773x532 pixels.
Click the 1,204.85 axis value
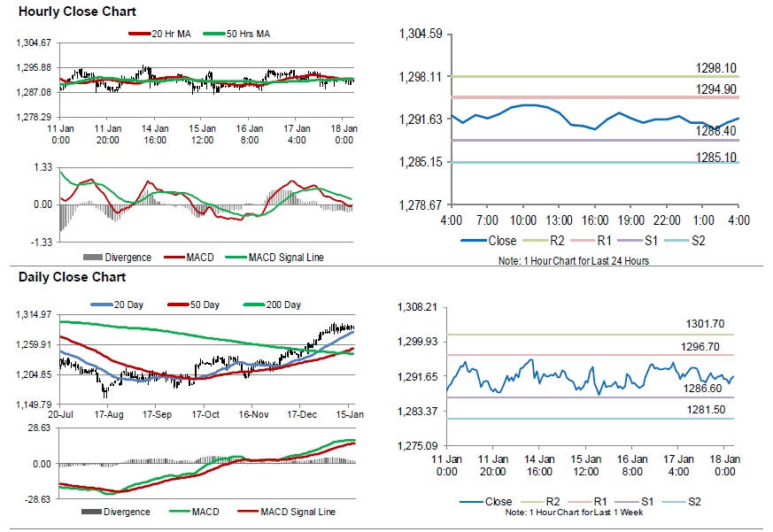coord(34,374)
